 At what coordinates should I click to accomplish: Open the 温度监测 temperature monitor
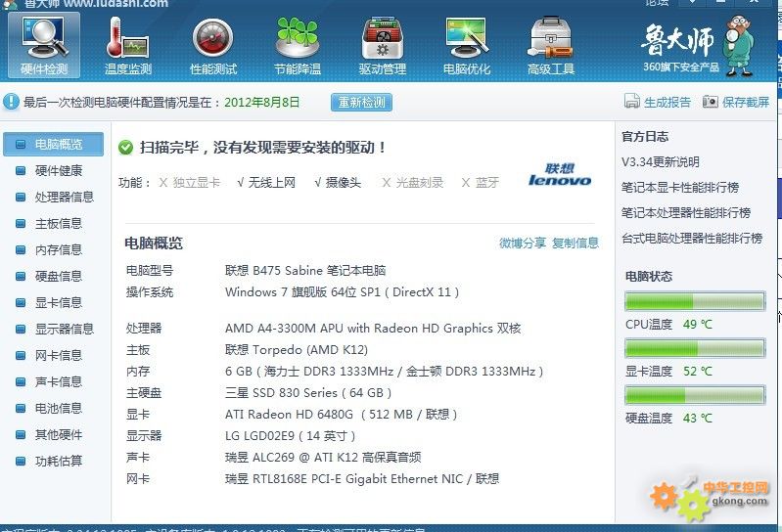click(128, 45)
